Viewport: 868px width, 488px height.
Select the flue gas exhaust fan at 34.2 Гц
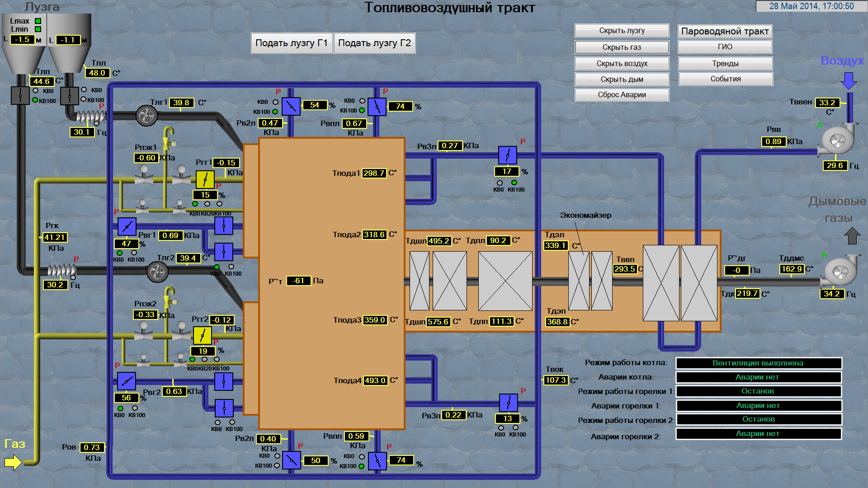point(840,271)
